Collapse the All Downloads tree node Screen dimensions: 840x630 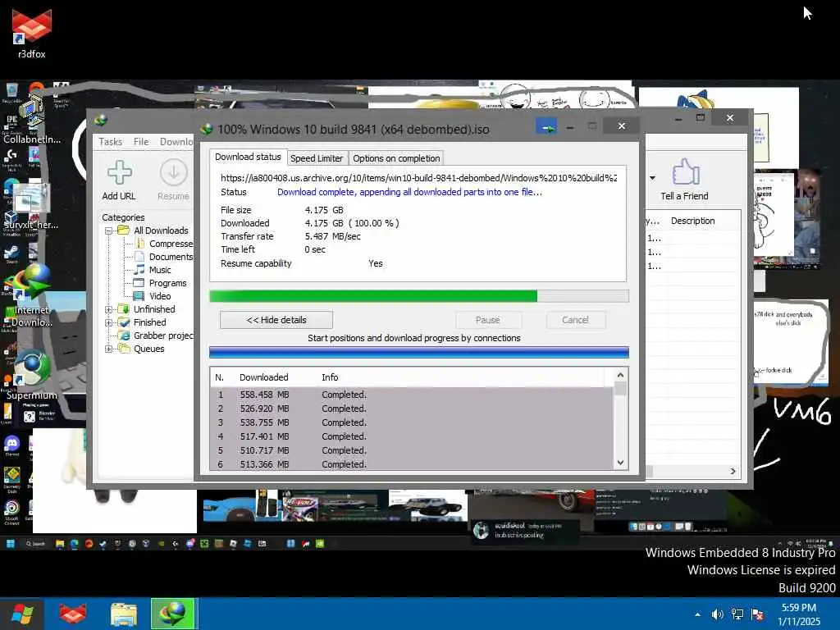[x=109, y=231]
